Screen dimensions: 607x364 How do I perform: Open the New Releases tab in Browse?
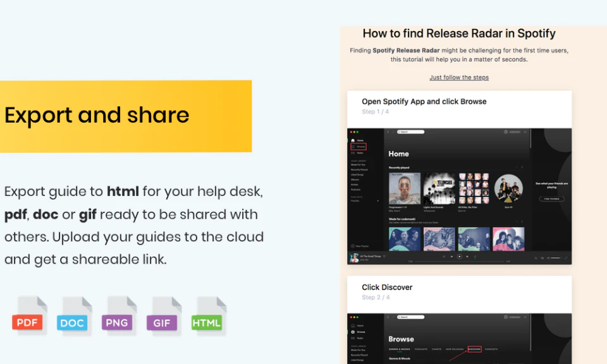pyautogui.click(x=455, y=349)
